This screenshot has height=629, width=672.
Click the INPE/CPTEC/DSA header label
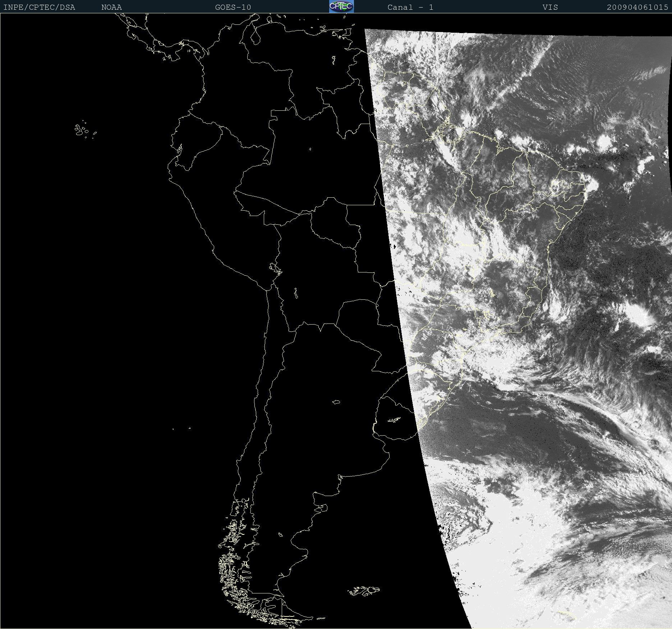[39, 7]
